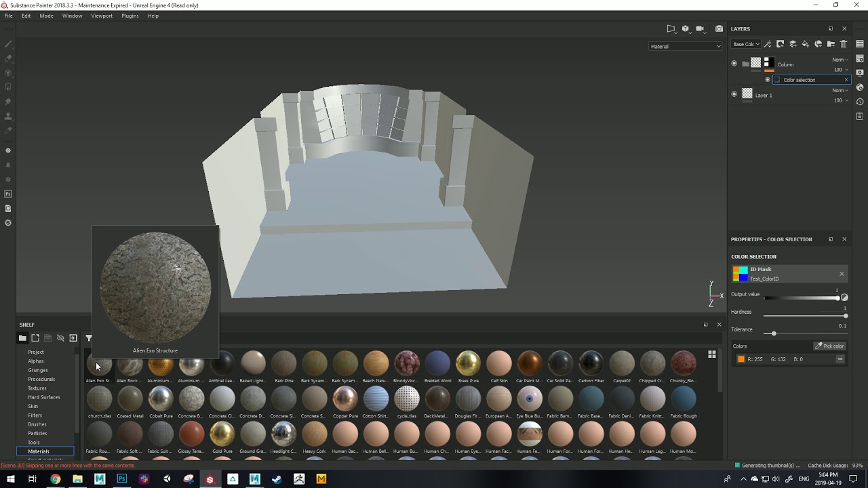868x488 pixels.
Task: Delete layer with trash icon
Action: click(x=844, y=44)
